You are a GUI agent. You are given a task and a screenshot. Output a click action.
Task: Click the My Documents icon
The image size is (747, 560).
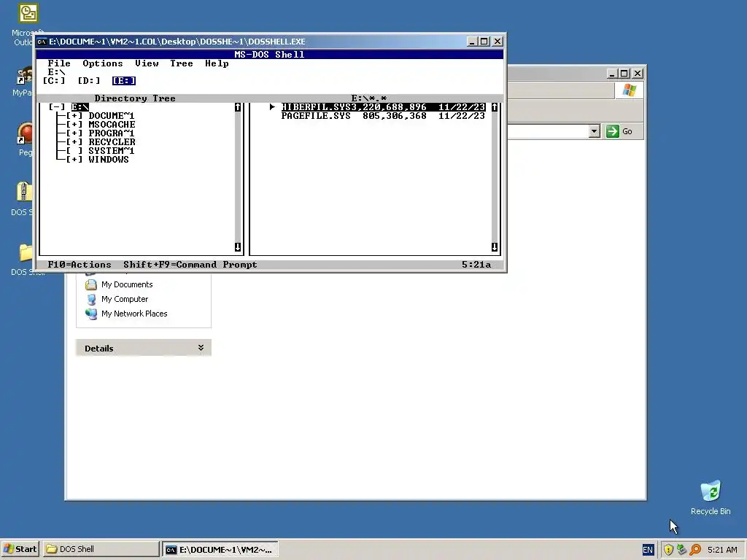coord(91,285)
